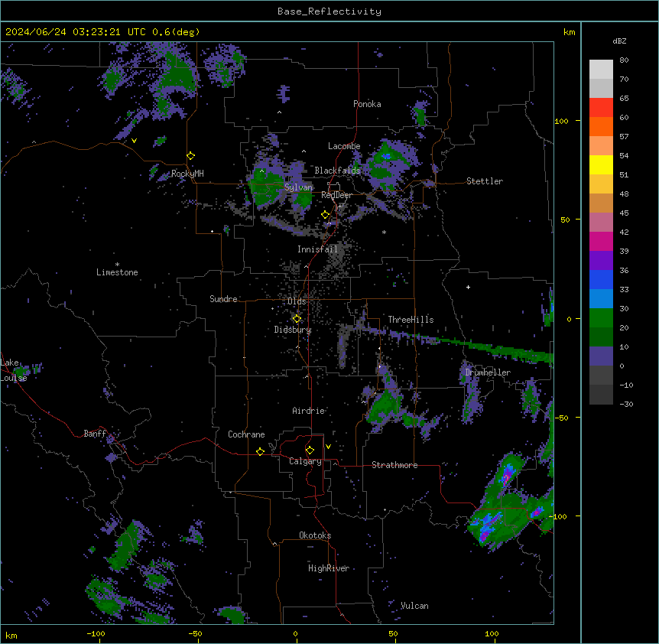Screen dimensions: 659x644
Task: Click the asterisk marker above Limestone label
Action: pos(117,265)
